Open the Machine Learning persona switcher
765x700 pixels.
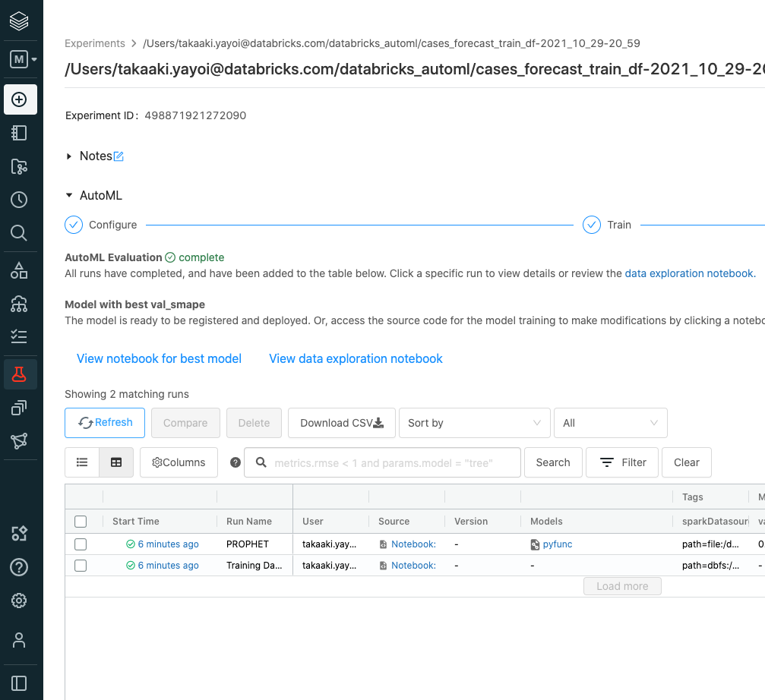[x=23, y=59]
